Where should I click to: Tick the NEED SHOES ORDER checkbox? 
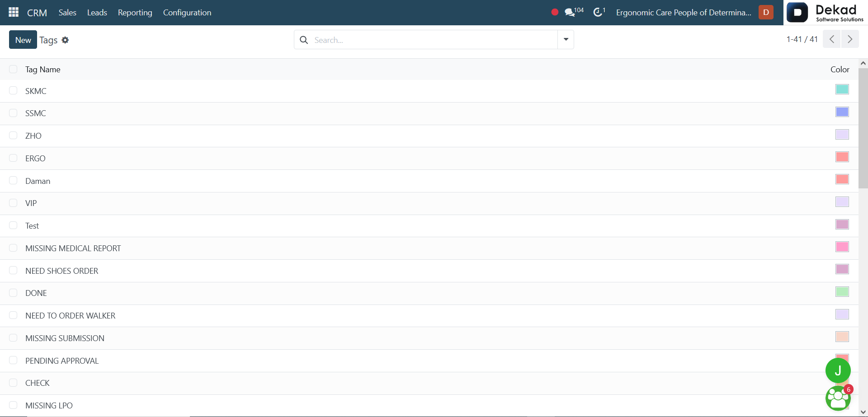(13, 271)
